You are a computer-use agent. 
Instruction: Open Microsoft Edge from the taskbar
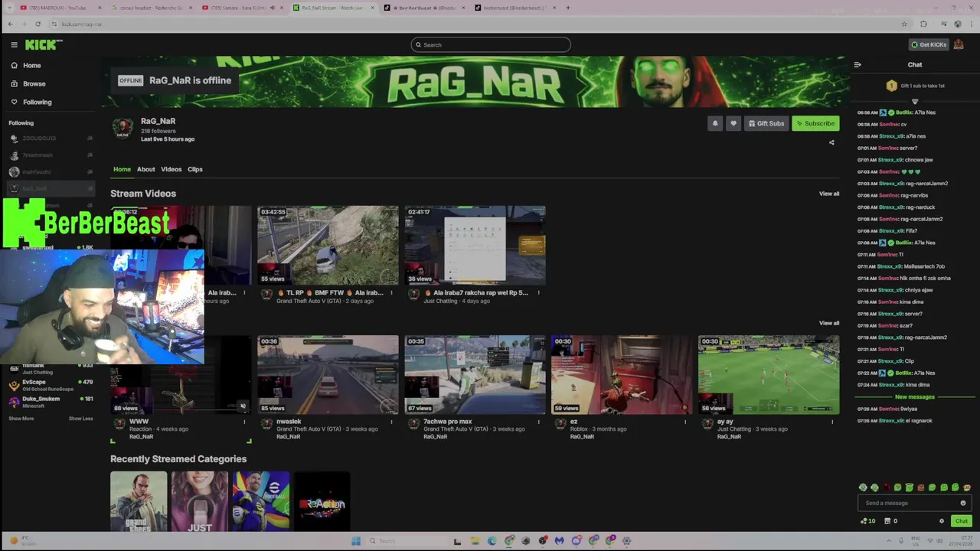point(492,541)
